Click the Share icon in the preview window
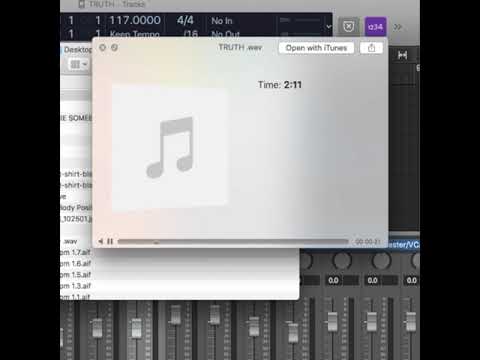 371,48
